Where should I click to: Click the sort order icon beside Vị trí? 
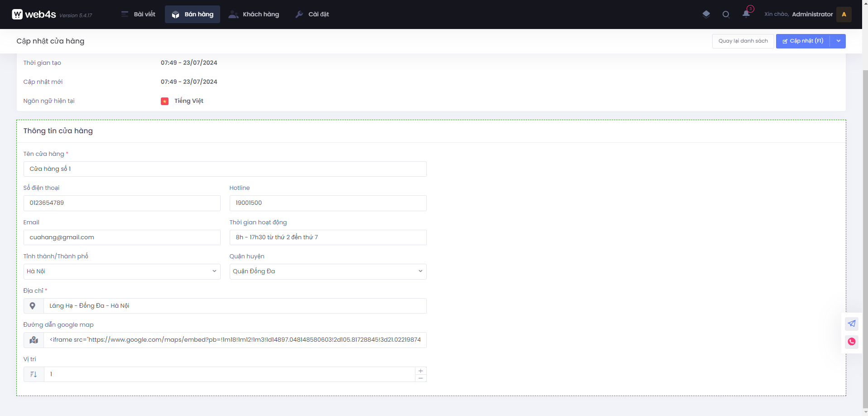(34, 374)
